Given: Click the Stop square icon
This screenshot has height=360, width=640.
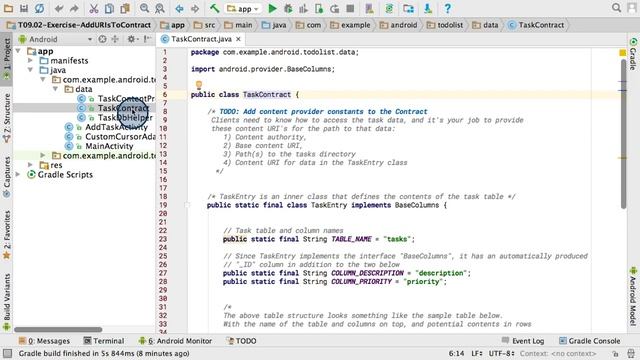Looking at the screenshot, I should tap(350, 9).
